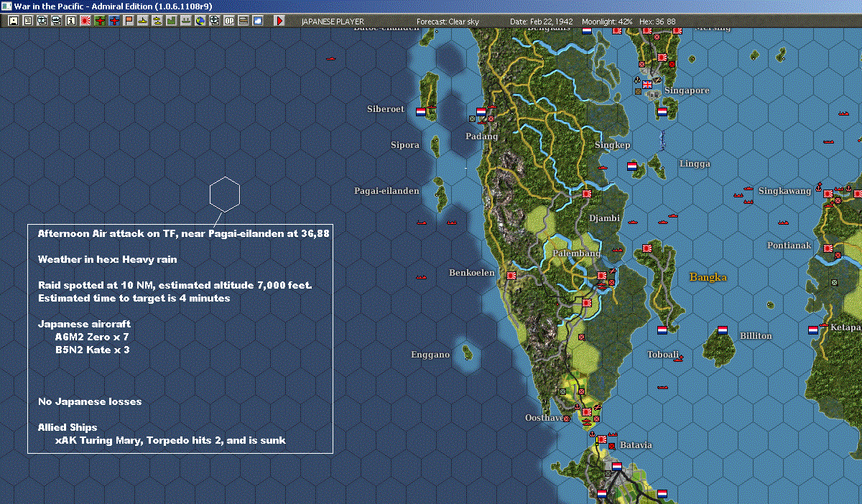Open the cloud weather toolbar icon
The width and height of the screenshot is (862, 504).
tap(257, 21)
